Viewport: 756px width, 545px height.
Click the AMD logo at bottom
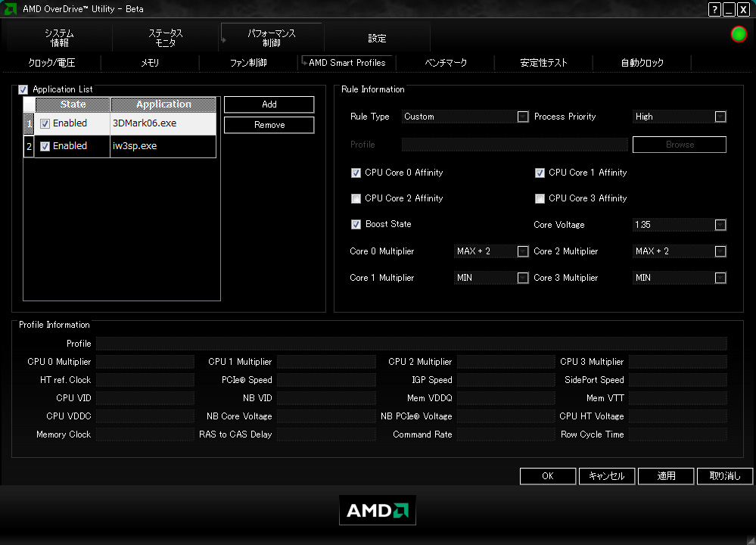pyautogui.click(x=377, y=509)
